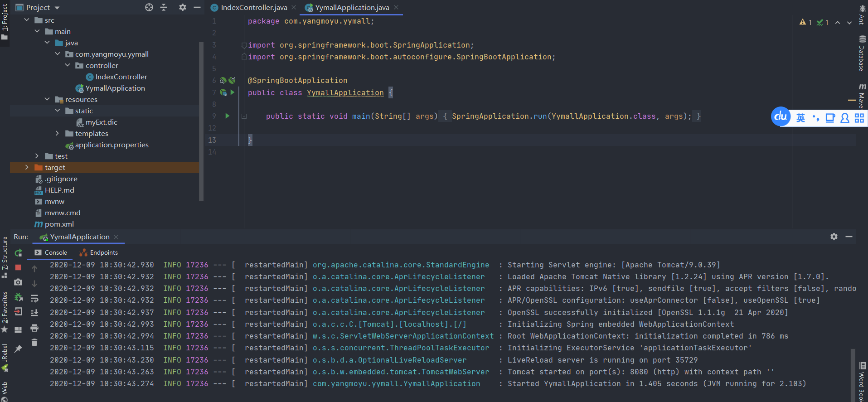This screenshot has width=868, height=402.
Task: Go up the stack trace arrow
Action: click(x=34, y=269)
